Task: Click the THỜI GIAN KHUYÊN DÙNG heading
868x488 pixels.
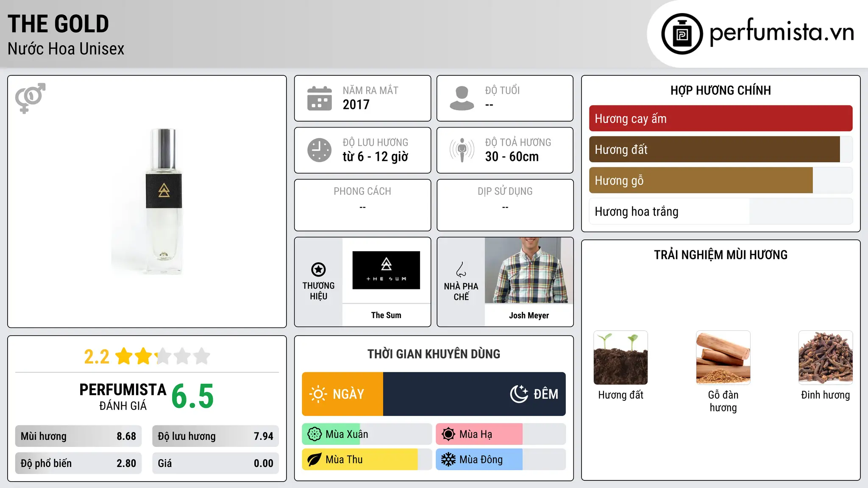Action: coord(434,354)
